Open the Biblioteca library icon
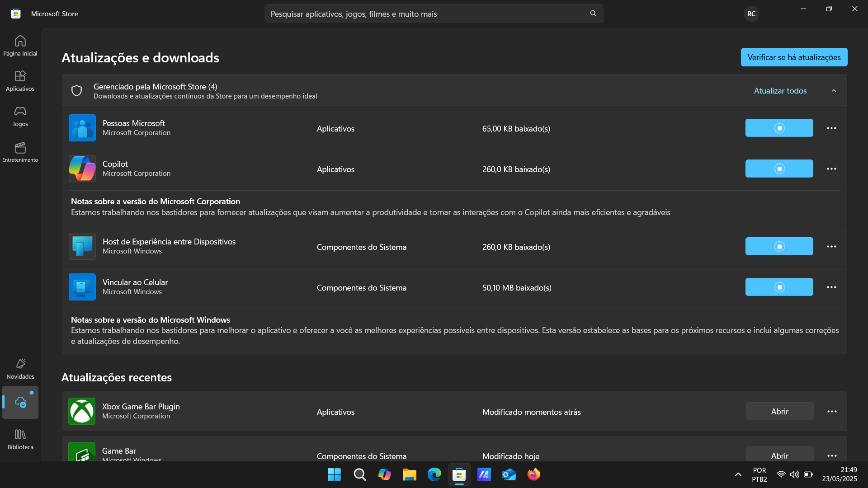Viewport: 868px width, 488px height. pos(20,439)
